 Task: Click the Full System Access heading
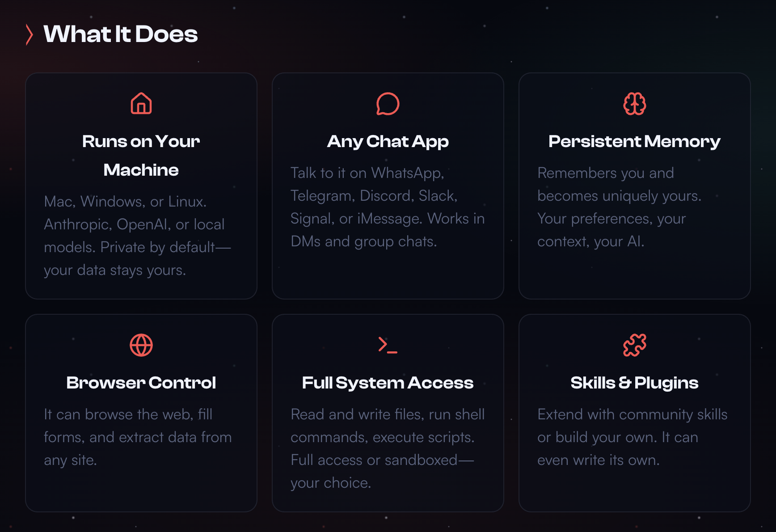tap(388, 383)
